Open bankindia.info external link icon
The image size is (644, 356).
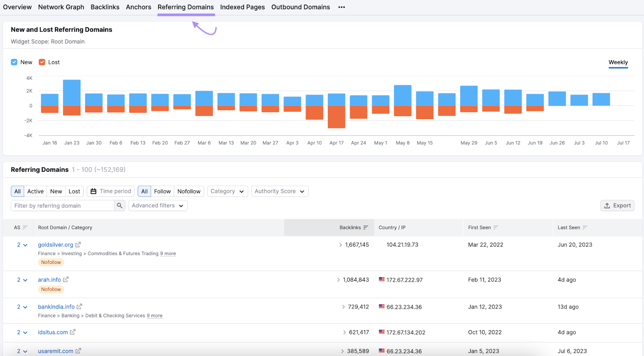click(79, 307)
